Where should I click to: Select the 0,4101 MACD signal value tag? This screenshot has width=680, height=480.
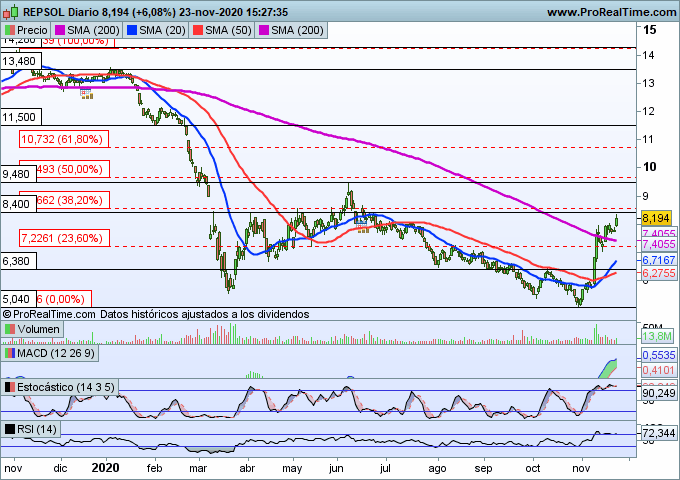pyautogui.click(x=658, y=370)
